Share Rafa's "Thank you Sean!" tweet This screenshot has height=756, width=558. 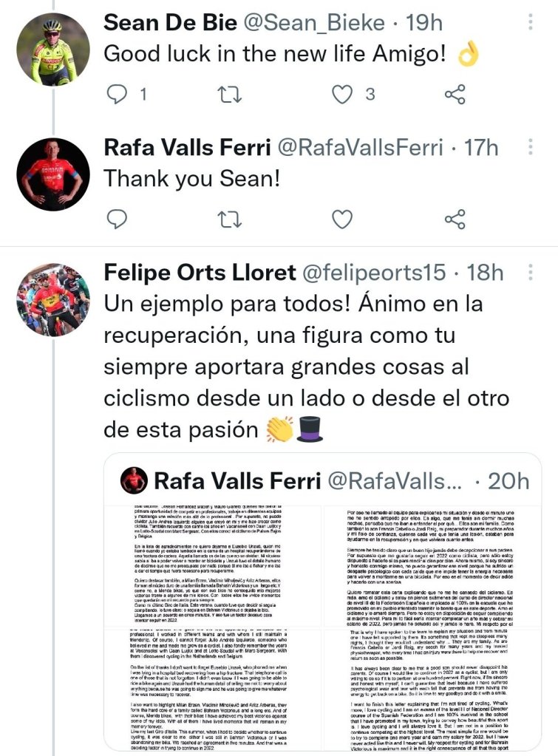[455, 219]
